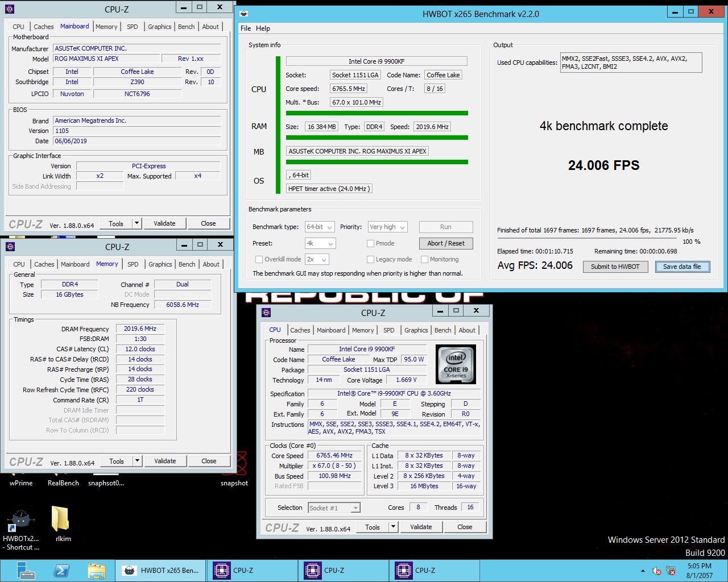
Task: Click the Core Speed 6765.46 MHz value
Action: (x=334, y=455)
